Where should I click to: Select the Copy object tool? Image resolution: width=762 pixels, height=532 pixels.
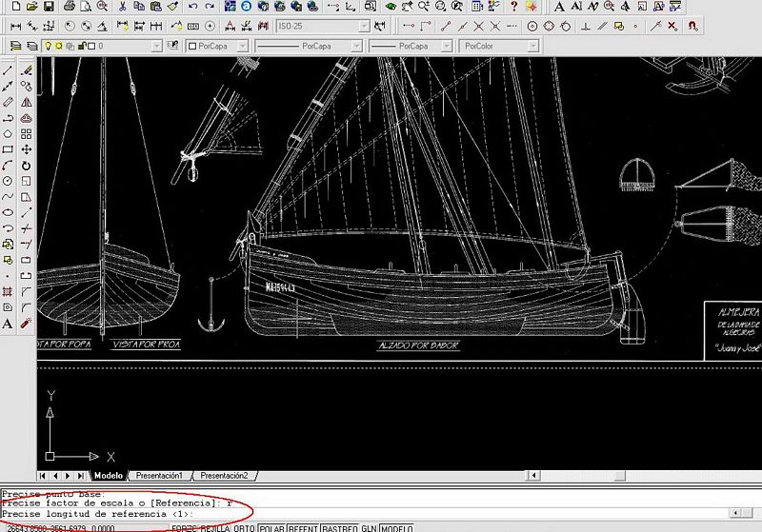27,86
